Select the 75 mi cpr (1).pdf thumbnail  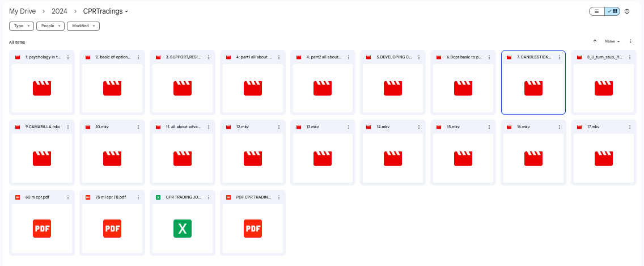[112, 228]
